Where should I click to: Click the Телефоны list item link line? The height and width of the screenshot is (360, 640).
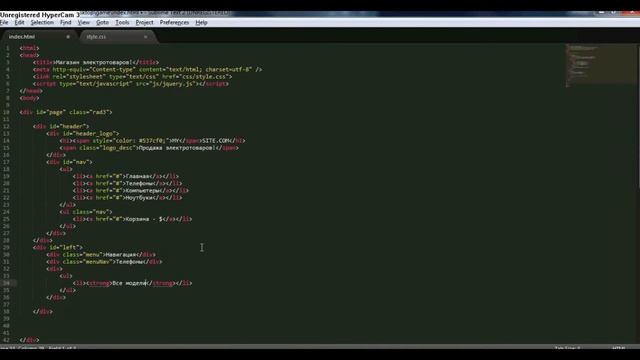click(128, 183)
